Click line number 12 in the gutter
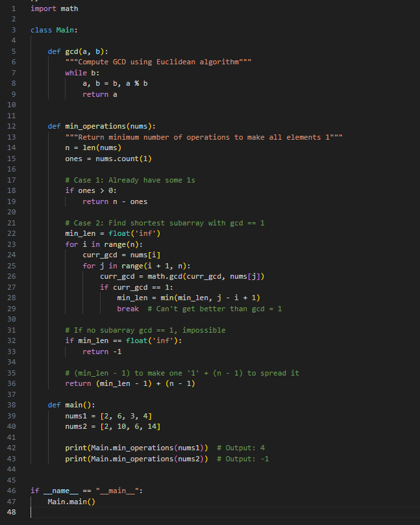 (x=12, y=126)
